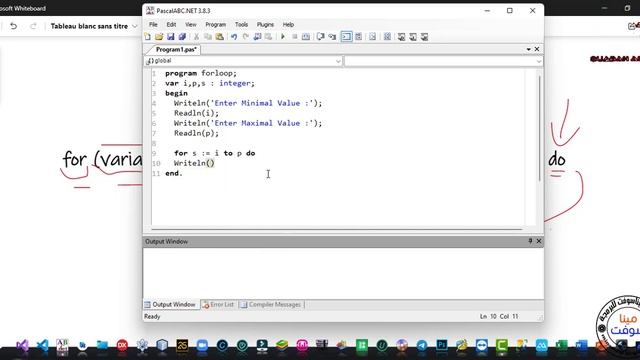Close the Program1.pas document tab

(537, 49)
